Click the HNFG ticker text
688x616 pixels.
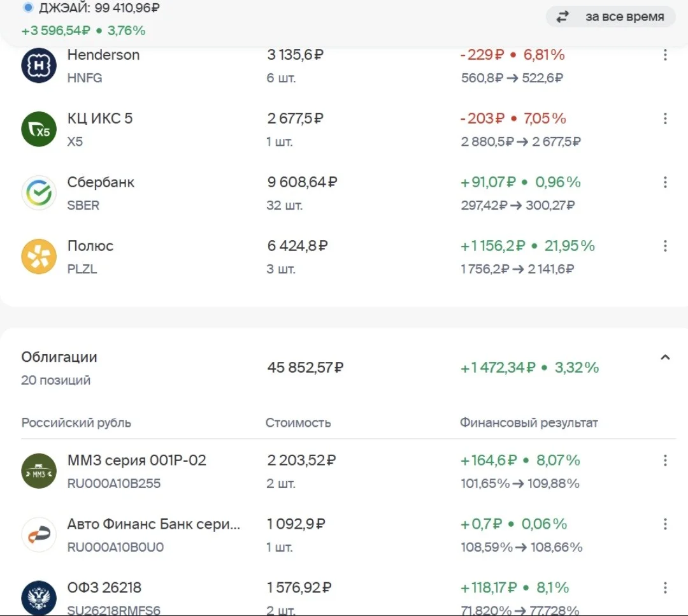[85, 78]
